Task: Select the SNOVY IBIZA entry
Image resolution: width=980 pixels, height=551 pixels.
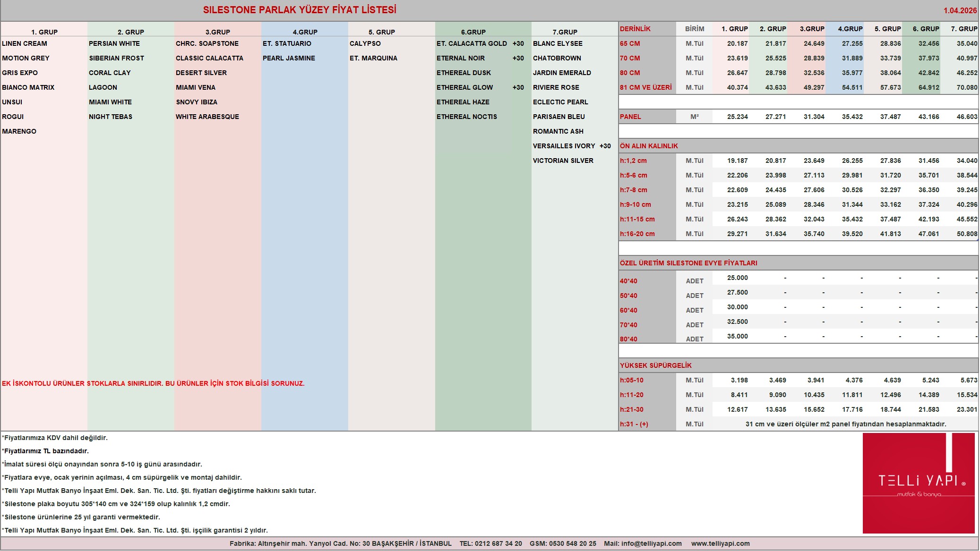Action: (197, 102)
